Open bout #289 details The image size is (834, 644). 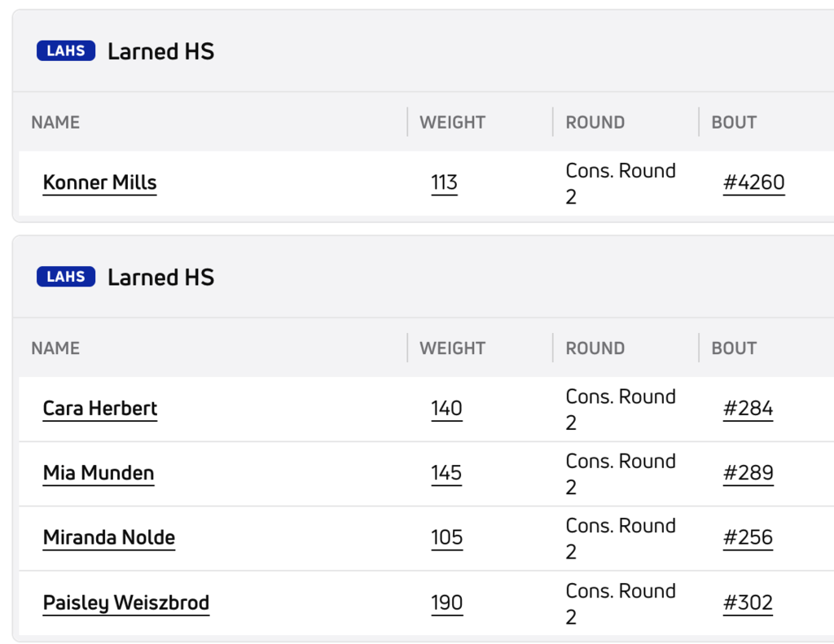coord(748,473)
